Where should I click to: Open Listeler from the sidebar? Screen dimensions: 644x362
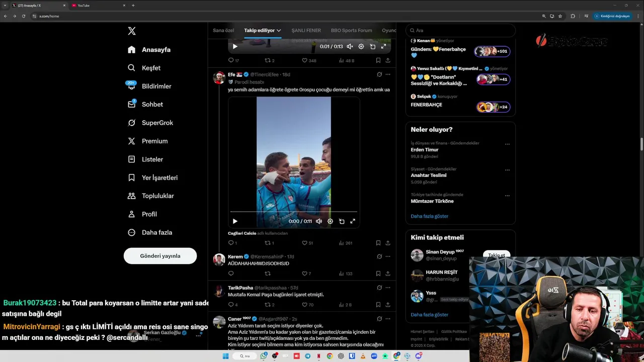tap(145, 159)
